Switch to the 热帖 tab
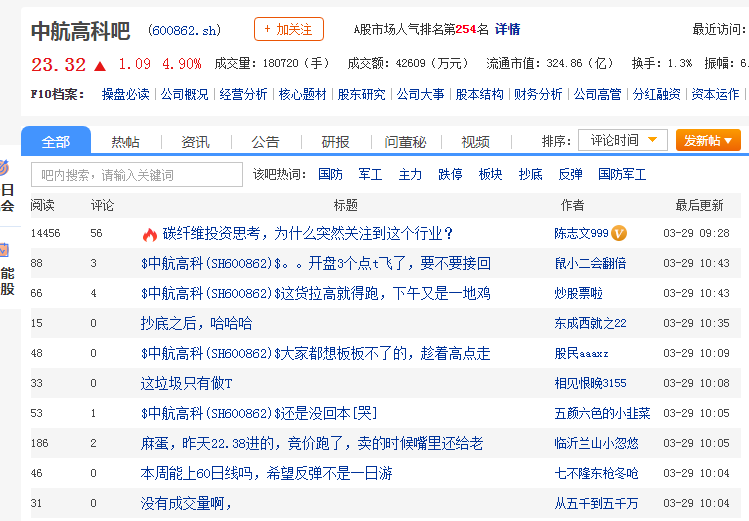 (x=125, y=142)
